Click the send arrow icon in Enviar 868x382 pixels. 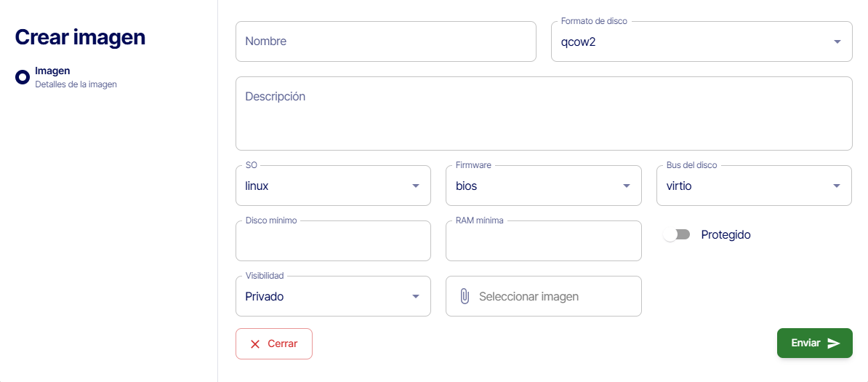834,343
